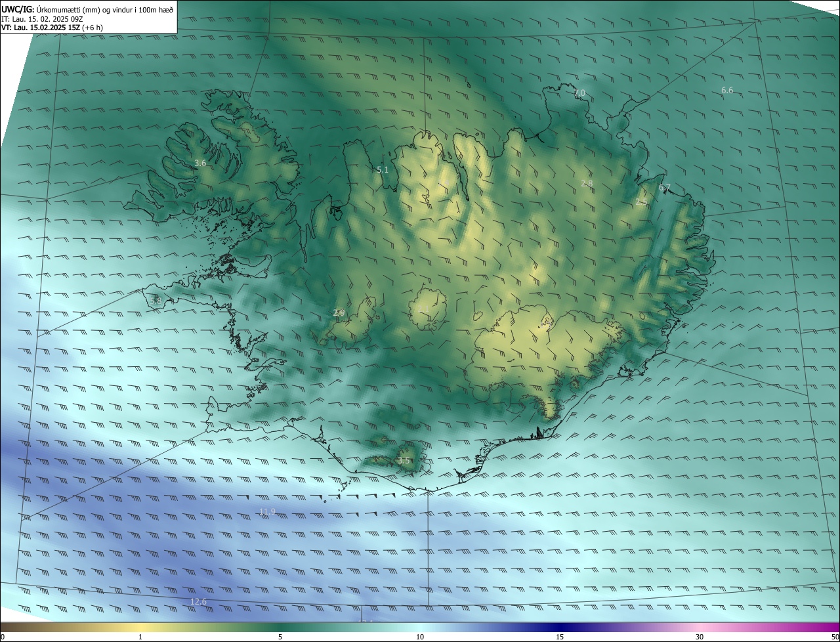Screen dimensions: 840x642
Task: Click the dark navy segment of the color bar
Action: point(560,628)
